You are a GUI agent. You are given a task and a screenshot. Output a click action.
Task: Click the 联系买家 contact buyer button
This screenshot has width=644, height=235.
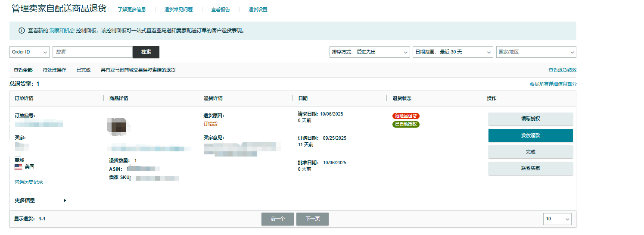(x=530, y=169)
